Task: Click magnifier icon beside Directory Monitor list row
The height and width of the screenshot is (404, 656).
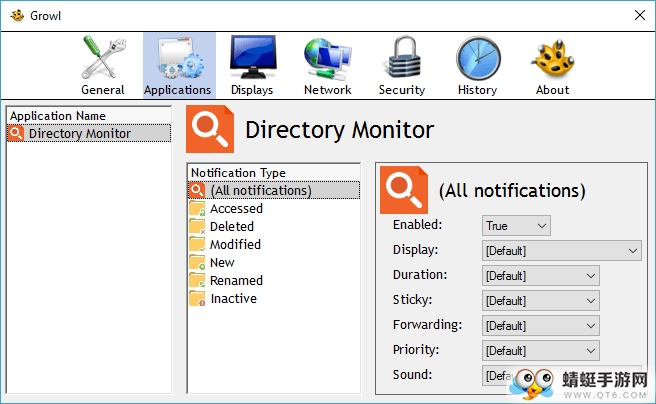Action: 16,133
